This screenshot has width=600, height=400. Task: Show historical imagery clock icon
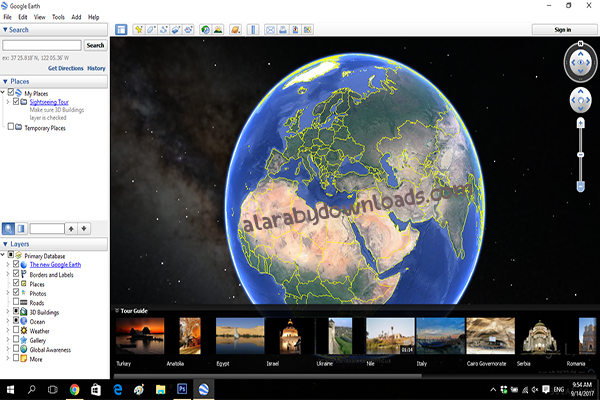tap(205, 29)
